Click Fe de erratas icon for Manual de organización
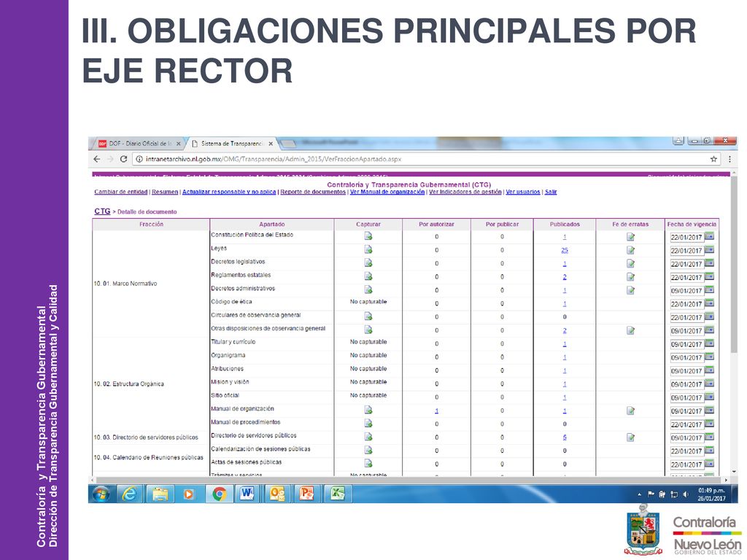 pos(630,411)
